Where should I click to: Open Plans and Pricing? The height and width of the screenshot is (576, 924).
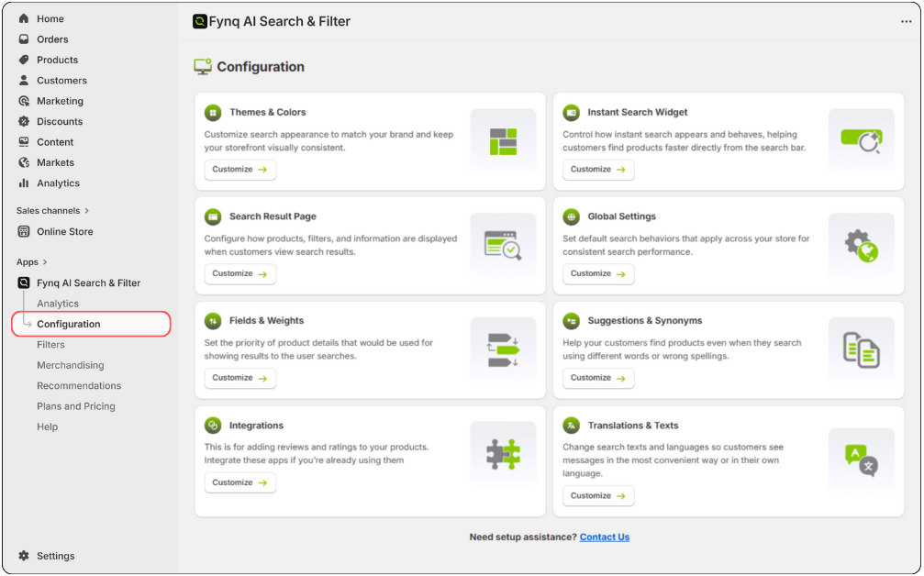(x=76, y=406)
